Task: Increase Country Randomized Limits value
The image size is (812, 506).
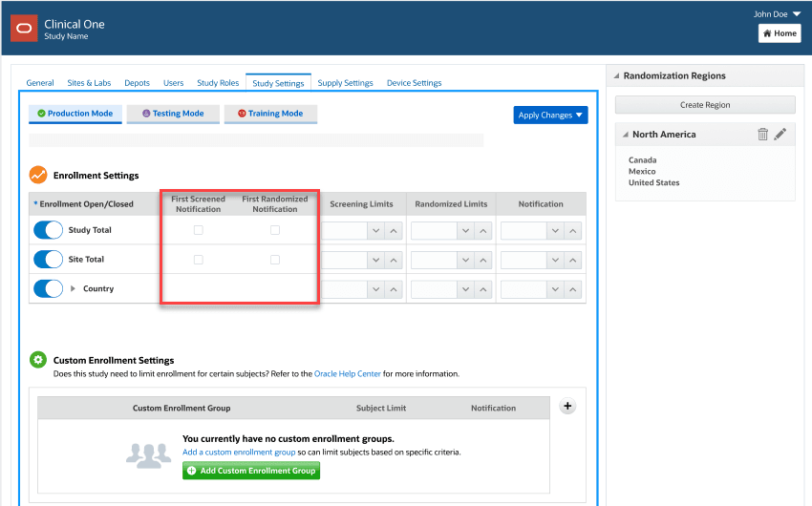Action: [x=483, y=289]
